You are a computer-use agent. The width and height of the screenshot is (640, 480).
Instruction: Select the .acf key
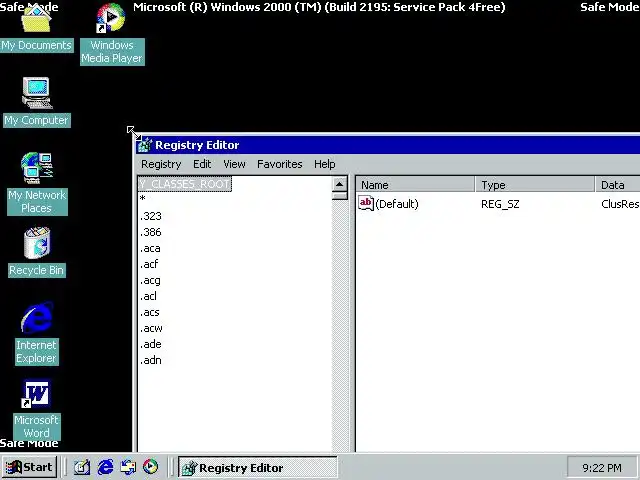point(149,264)
